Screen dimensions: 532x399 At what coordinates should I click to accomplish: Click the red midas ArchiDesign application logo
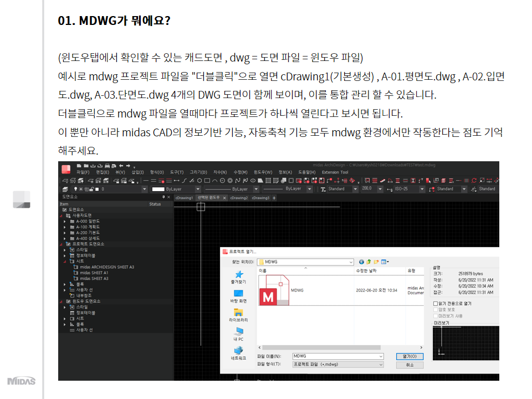tap(66, 170)
